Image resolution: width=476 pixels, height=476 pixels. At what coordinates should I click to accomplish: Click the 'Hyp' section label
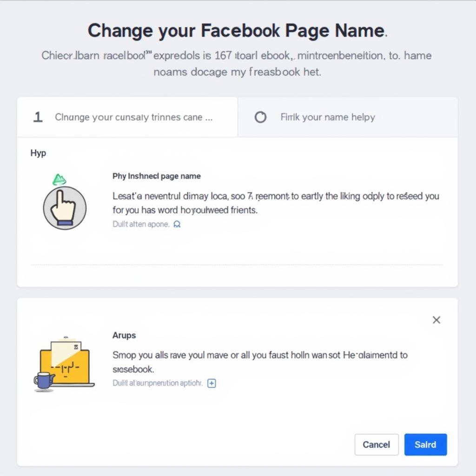point(38,153)
